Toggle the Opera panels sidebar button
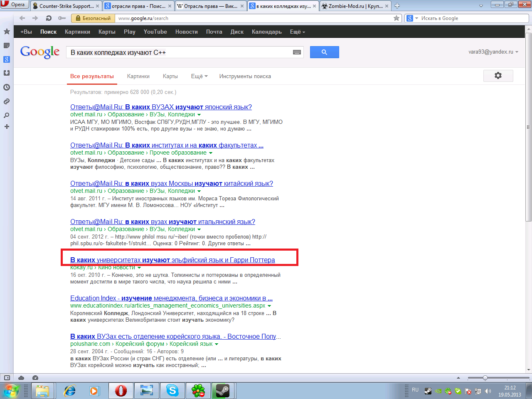 (7, 378)
